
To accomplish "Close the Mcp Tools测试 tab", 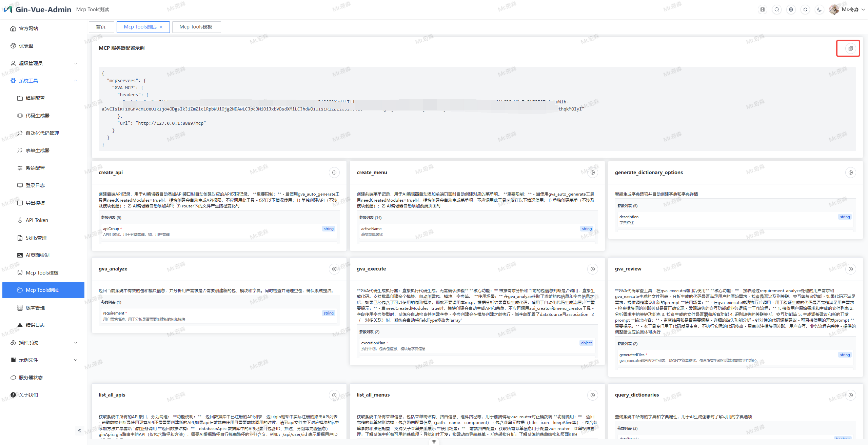I will 161,27.
